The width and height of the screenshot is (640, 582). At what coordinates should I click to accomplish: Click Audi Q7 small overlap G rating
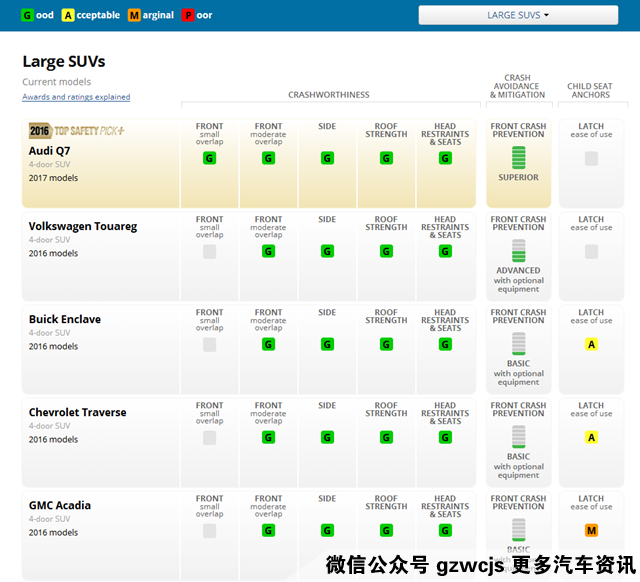coord(209,158)
